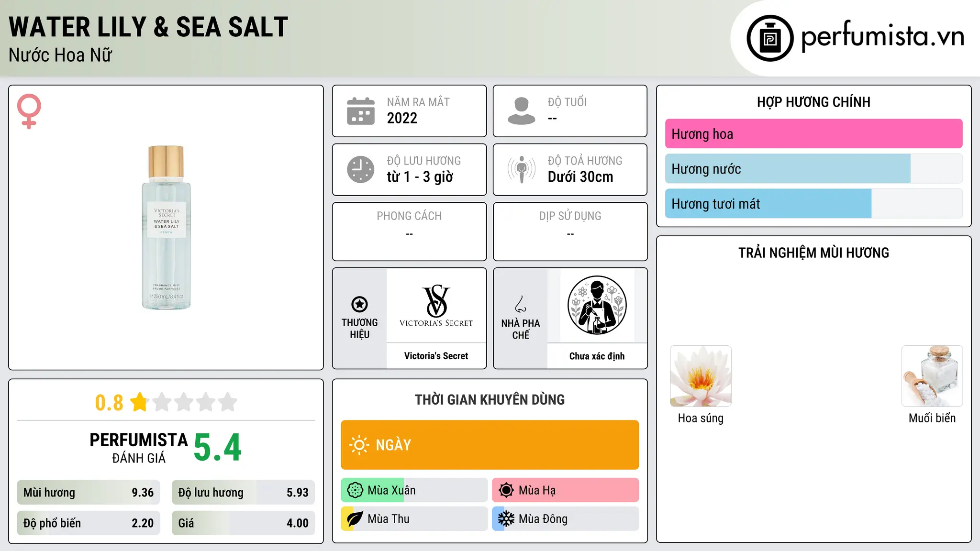Click the Hương nước accord bar
The width and height of the screenshot is (980, 551).
[813, 169]
